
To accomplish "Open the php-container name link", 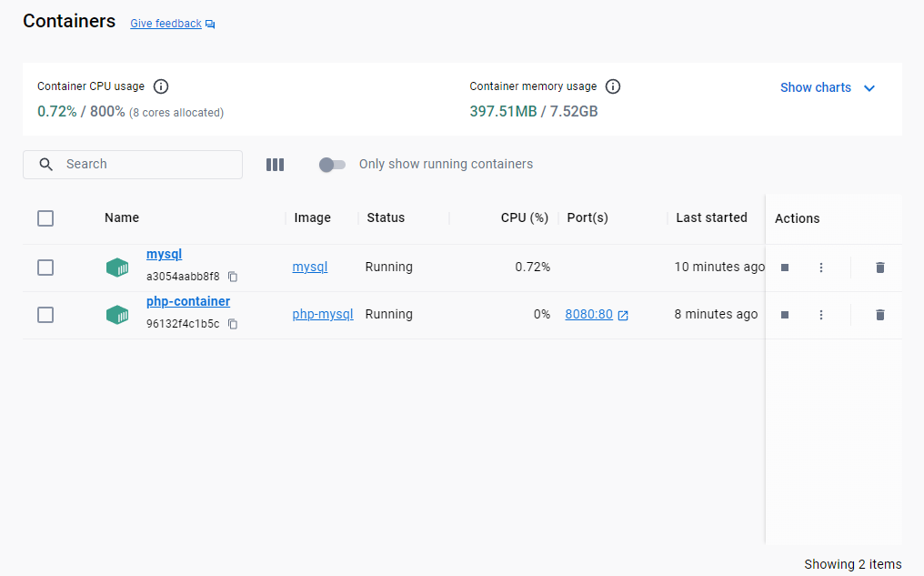I will 188,301.
